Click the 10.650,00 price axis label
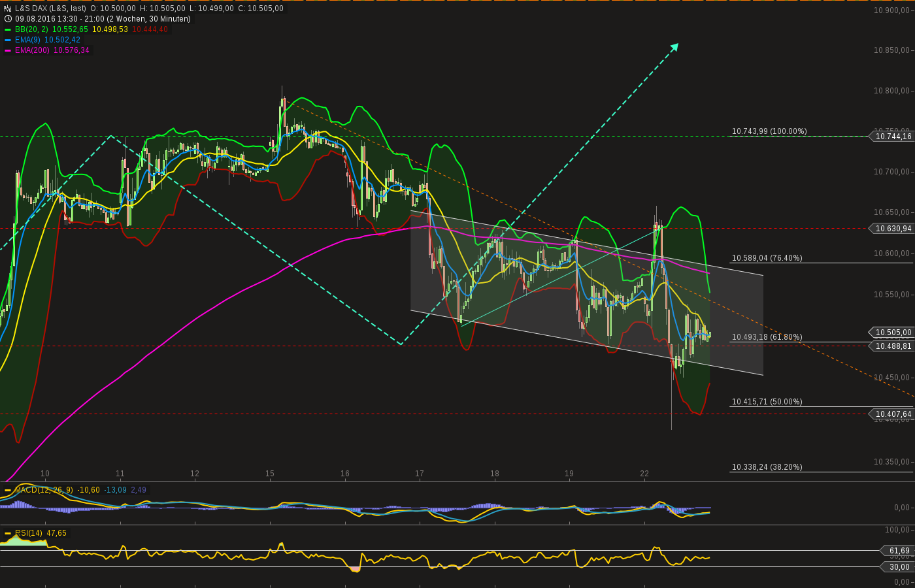This screenshot has width=915, height=588. (x=892, y=212)
